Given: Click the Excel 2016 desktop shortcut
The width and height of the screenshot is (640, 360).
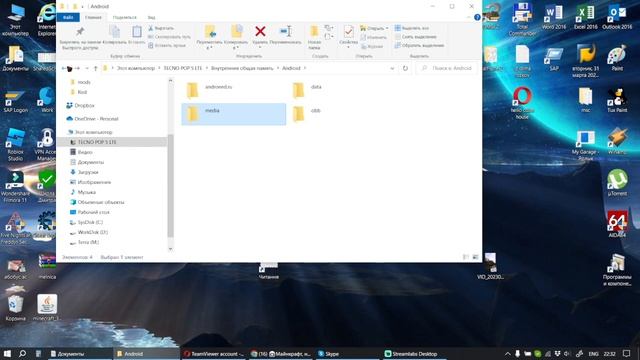Looking at the screenshot, I should [585, 18].
